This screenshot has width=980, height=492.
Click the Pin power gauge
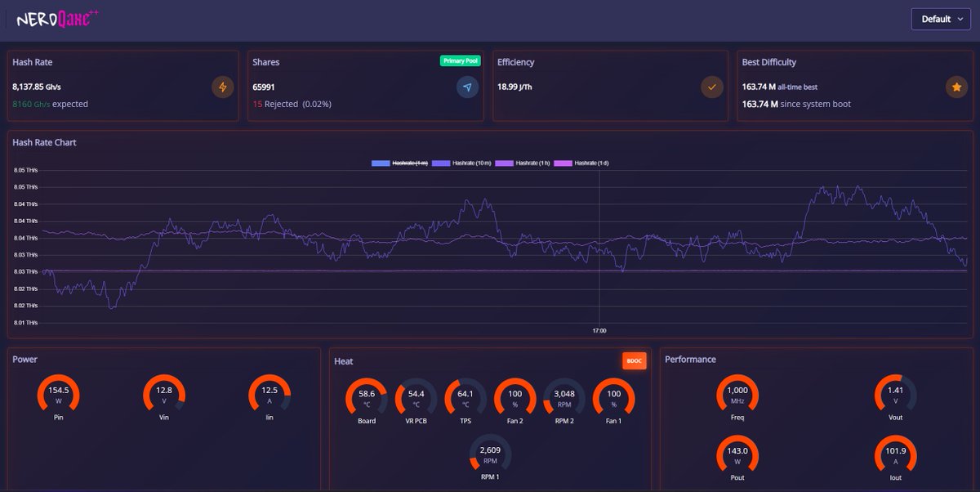pyautogui.click(x=58, y=396)
